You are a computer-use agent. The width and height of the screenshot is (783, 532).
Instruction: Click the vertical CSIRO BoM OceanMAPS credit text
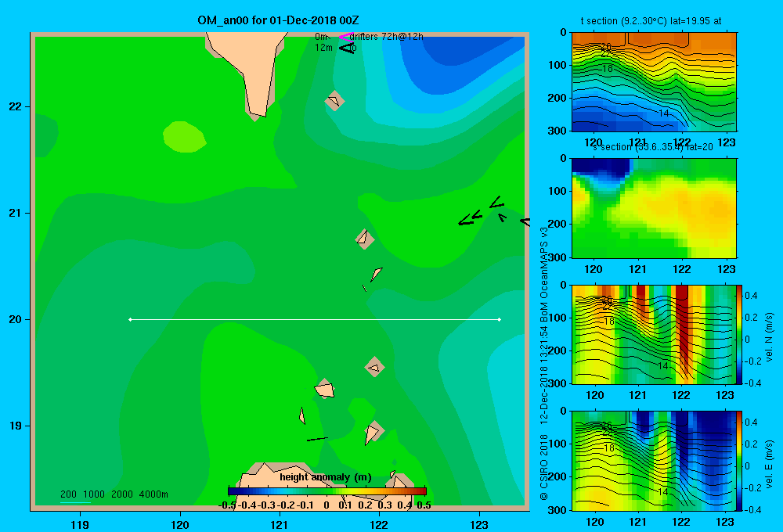click(544, 363)
